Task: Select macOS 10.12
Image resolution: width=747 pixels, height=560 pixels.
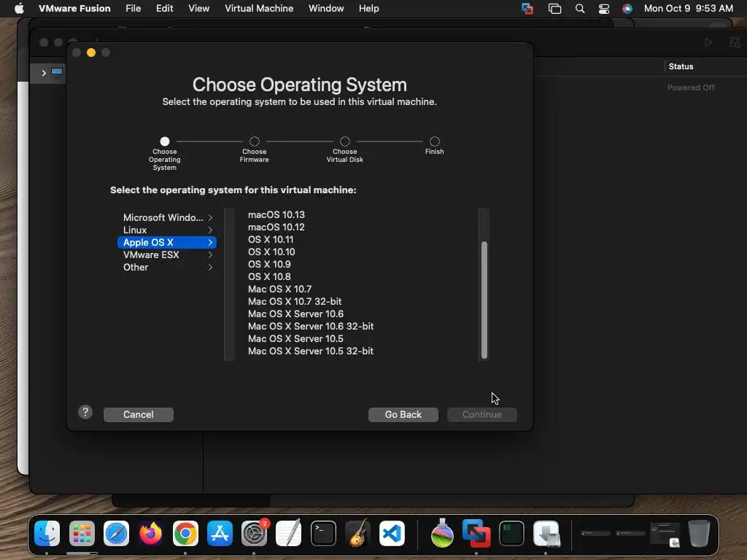Action: 276,227
